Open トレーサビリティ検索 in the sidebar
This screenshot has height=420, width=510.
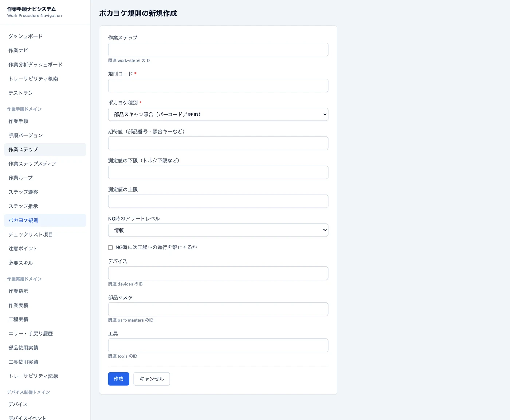(x=45, y=79)
